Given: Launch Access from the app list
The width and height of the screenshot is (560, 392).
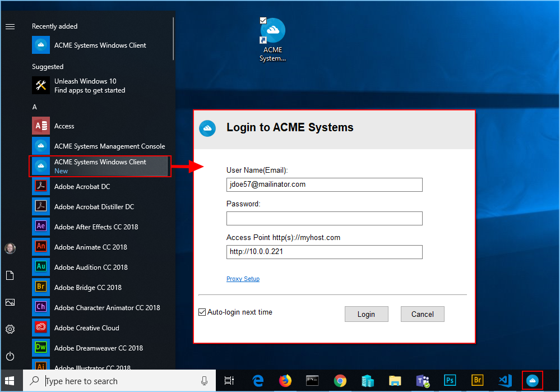Looking at the screenshot, I should 99,126.
